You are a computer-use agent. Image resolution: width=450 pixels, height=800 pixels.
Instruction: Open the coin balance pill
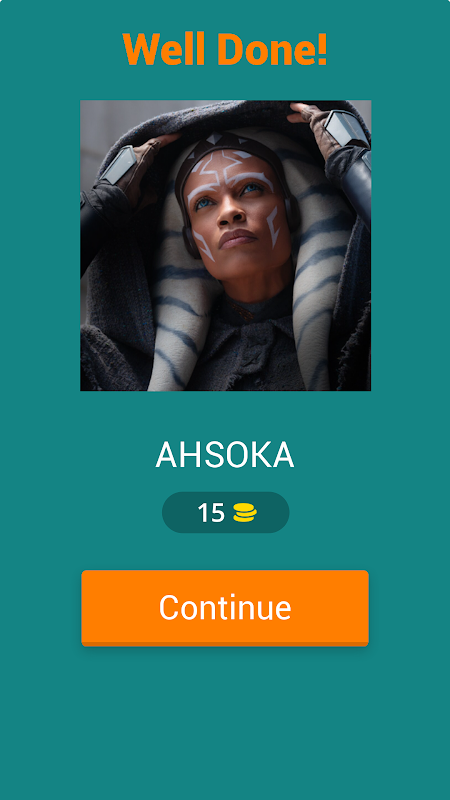[x=226, y=512]
